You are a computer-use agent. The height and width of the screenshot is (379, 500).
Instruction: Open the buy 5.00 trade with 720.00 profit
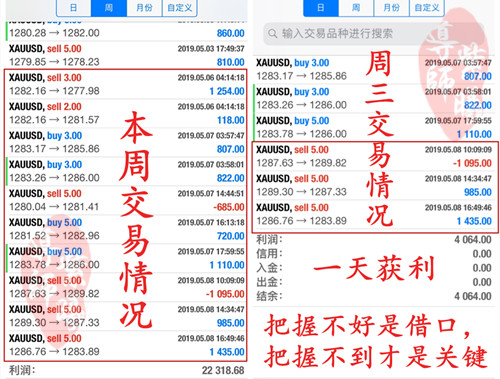126,229
